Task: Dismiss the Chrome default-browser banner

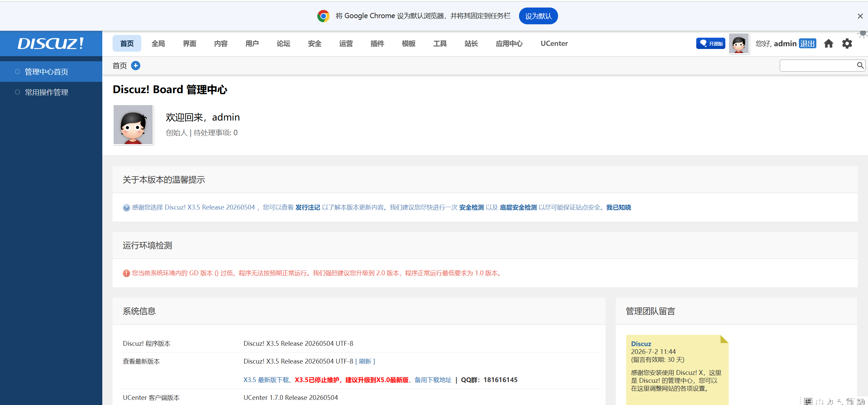Action: 860,16
